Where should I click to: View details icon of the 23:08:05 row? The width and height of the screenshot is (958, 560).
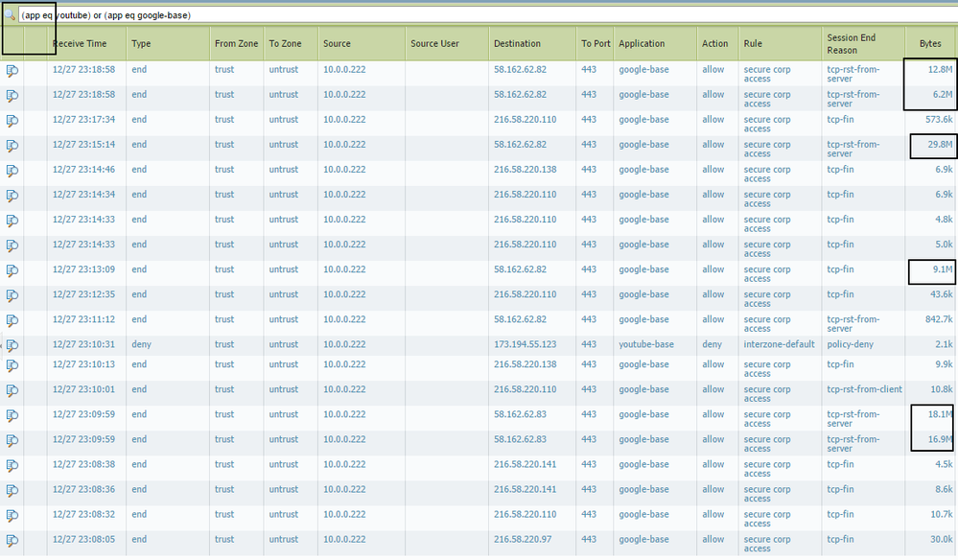point(12,539)
